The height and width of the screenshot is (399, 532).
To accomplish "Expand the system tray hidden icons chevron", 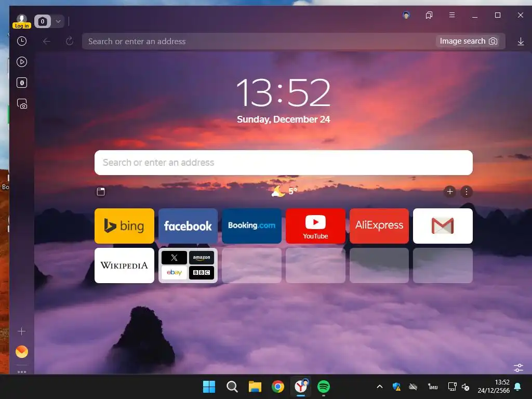I will pos(380,387).
